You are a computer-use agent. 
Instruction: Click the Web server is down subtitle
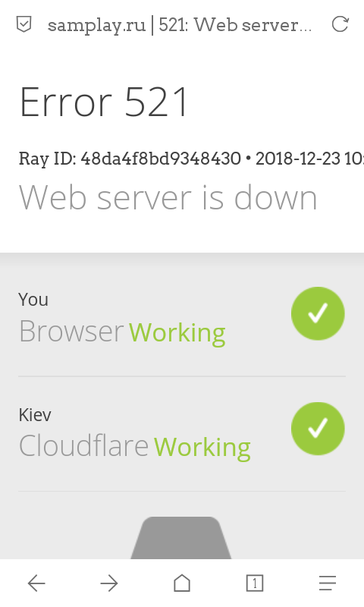[x=168, y=198]
